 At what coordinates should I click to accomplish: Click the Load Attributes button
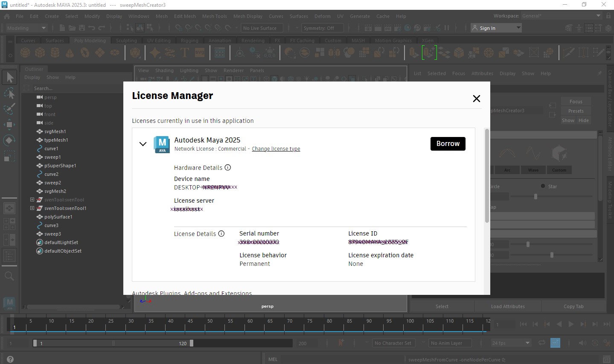pos(508,306)
